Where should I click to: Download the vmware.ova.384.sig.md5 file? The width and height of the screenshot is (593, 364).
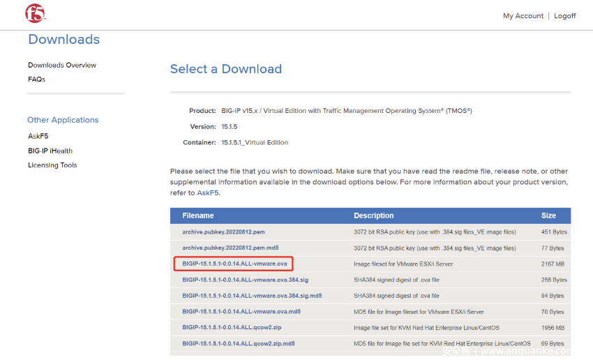coord(252,296)
